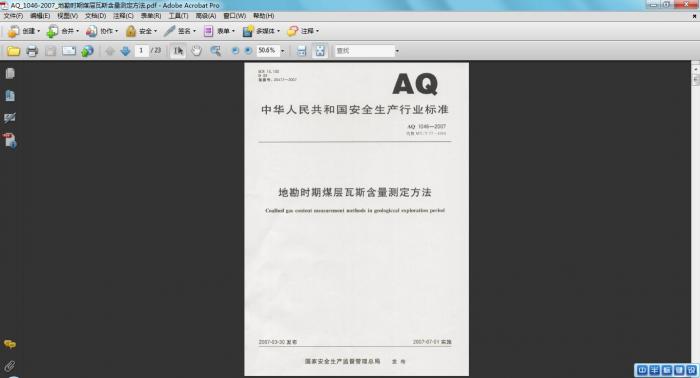This screenshot has height=378, width=700.
Task: Choose the Marquee Zoom tool
Action: [216, 51]
